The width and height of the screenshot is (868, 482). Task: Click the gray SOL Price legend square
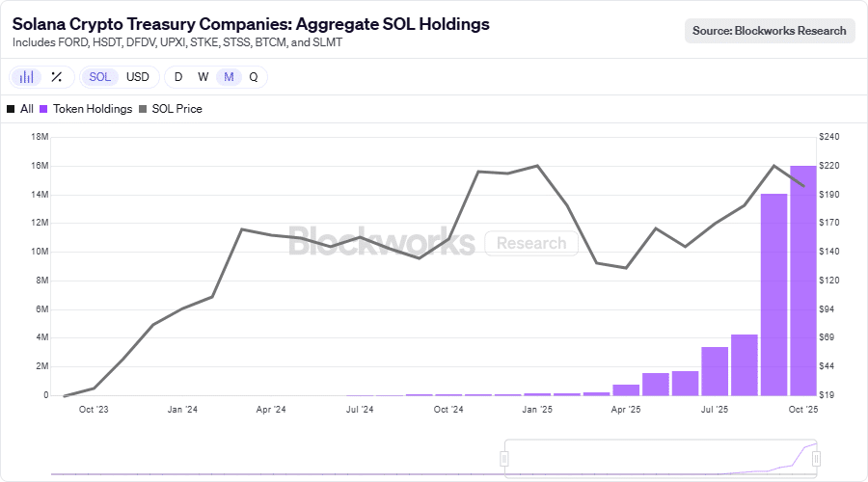(x=145, y=109)
